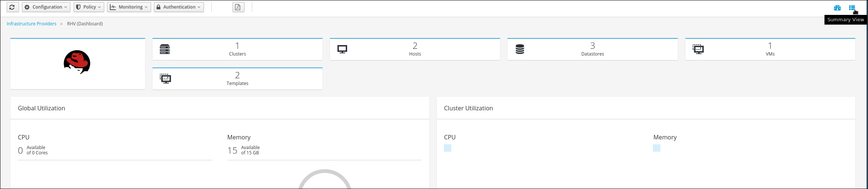Open the 1 Clusters count card
Screen dimensions: 868x189
(x=237, y=49)
